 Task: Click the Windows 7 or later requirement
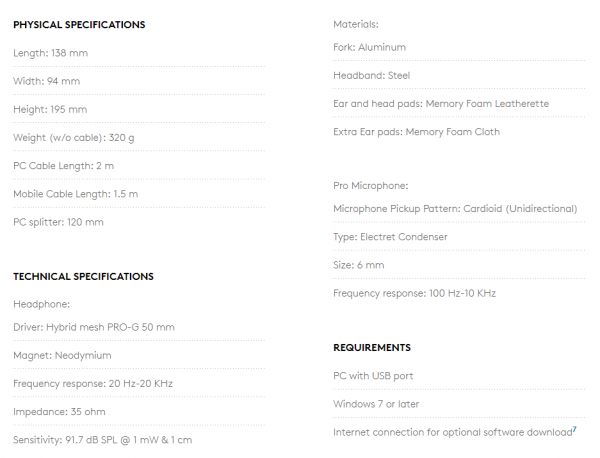tap(376, 404)
